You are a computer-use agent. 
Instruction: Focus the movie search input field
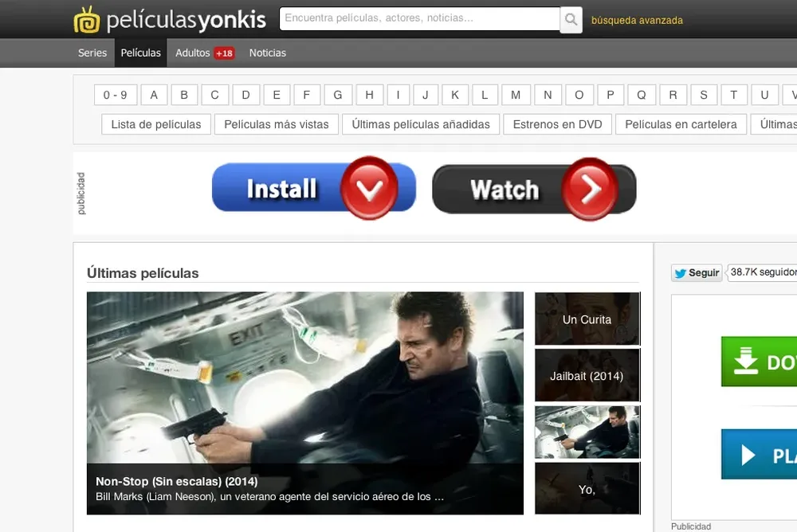[420, 18]
